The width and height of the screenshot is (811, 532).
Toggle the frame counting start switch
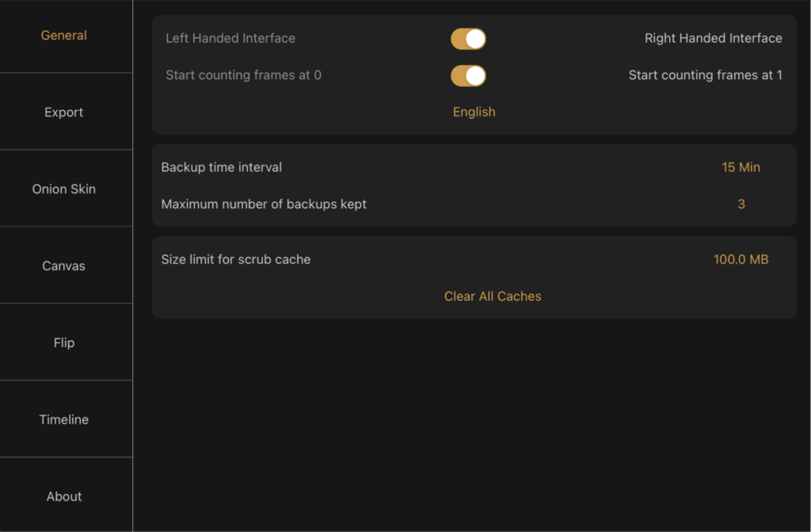point(468,76)
